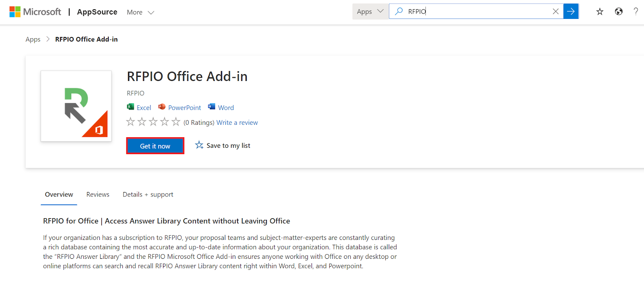Viewport: 644px width, 285px height.
Task: Click the third rating star
Action: [x=153, y=122]
